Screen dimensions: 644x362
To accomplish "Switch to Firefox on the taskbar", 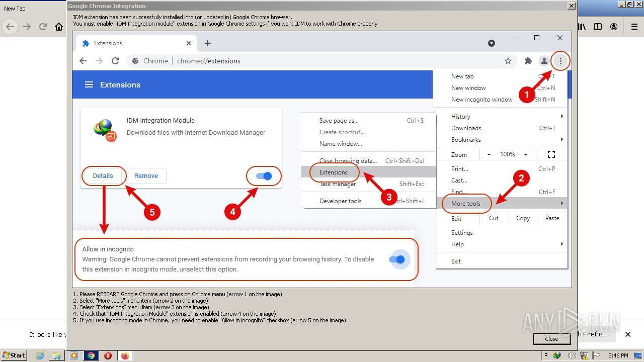I will coord(125,355).
